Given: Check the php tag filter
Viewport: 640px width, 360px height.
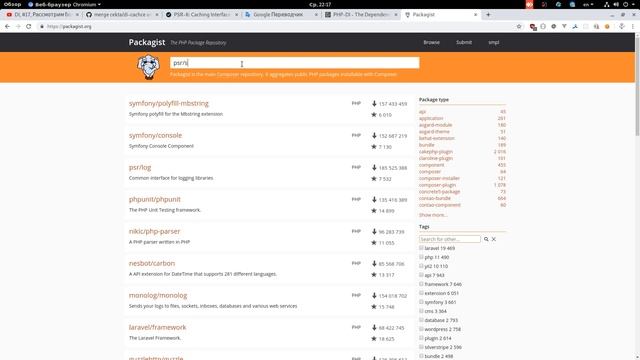Looking at the screenshot, I should point(421,257).
